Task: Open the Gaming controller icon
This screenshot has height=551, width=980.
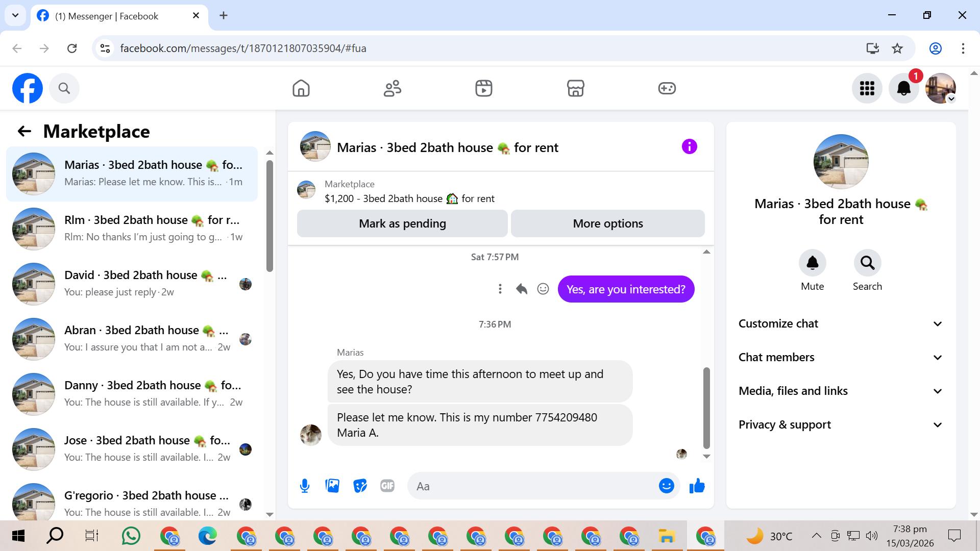Action: click(x=667, y=88)
